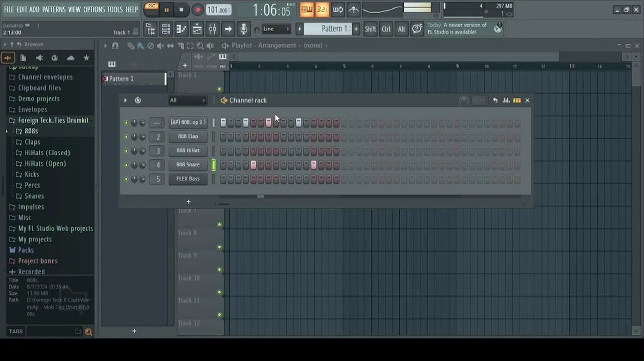Open the EDIT menu

click(22, 10)
